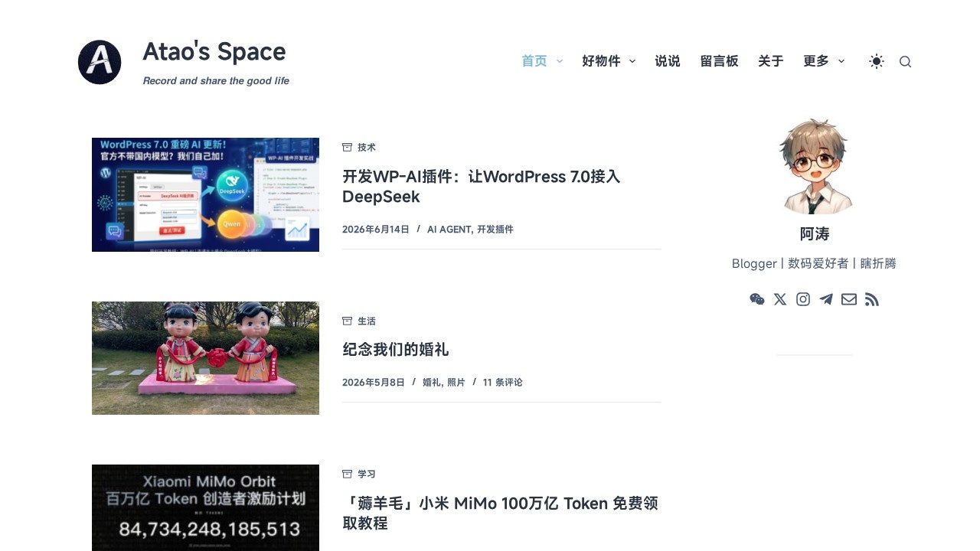The image size is (980, 551).
Task: Click the archive icon beside 学习
Action: tap(347, 474)
